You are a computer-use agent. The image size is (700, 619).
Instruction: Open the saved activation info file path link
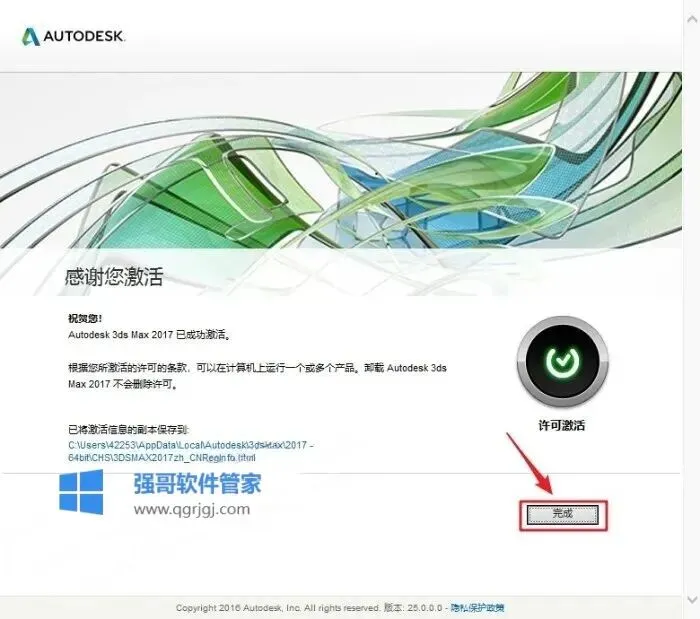pos(191,451)
